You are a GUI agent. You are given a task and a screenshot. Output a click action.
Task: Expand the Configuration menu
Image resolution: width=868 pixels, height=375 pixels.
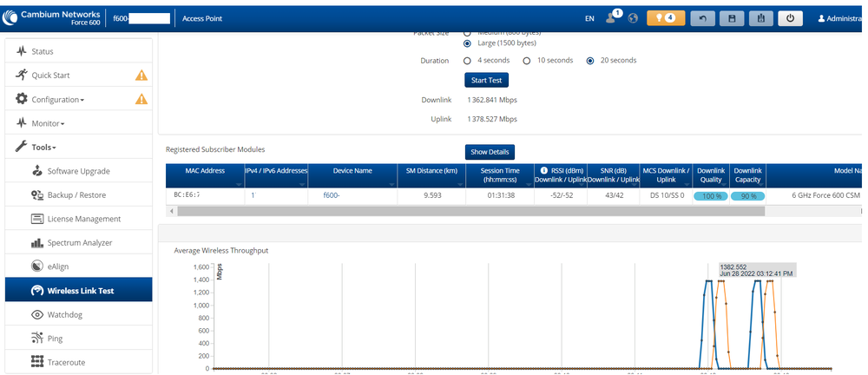tap(57, 100)
